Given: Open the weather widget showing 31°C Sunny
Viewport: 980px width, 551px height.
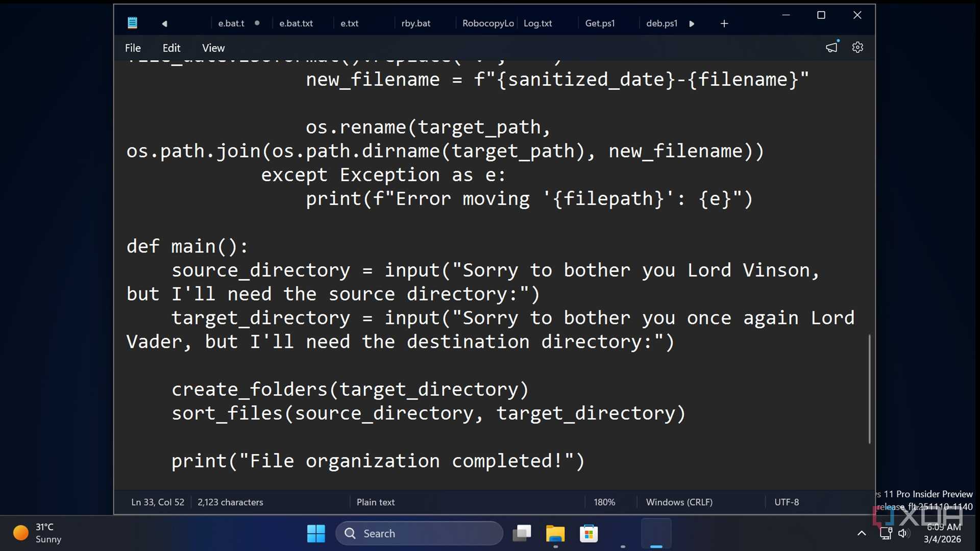Looking at the screenshot, I should pos(38,533).
